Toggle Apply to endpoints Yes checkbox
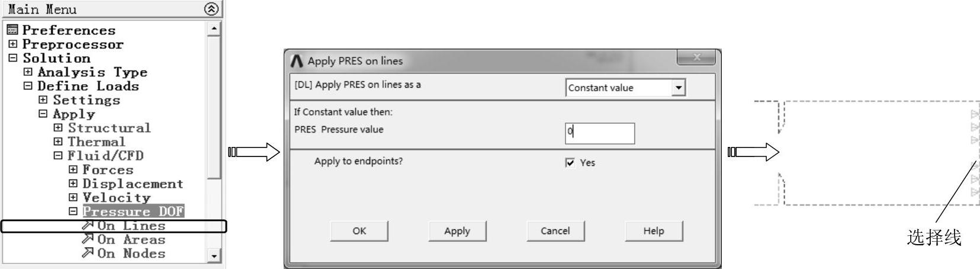This screenshot has width=980, height=269. coord(570,162)
